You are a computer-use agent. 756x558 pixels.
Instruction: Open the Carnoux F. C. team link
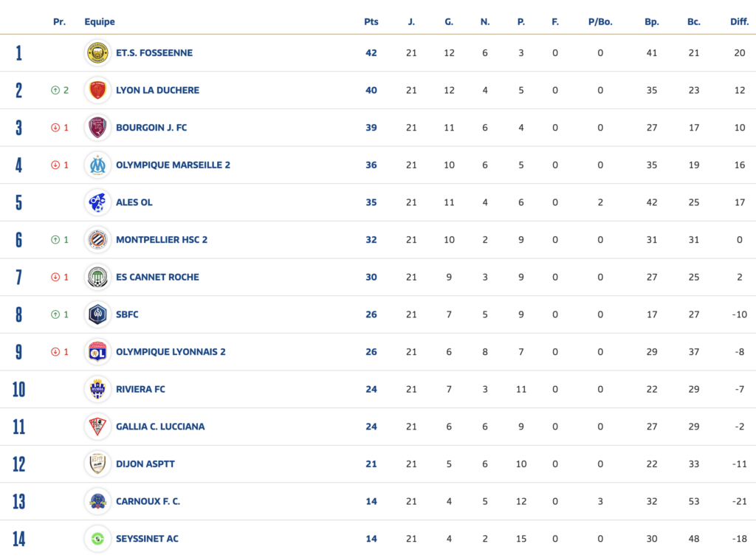point(148,501)
